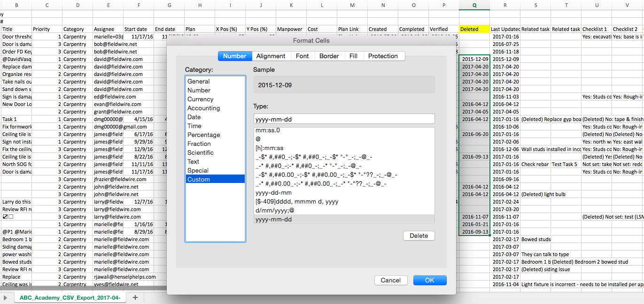Image resolution: width=644 pixels, height=304 pixels.
Task: Choose General in the Category list
Action: (x=198, y=81)
